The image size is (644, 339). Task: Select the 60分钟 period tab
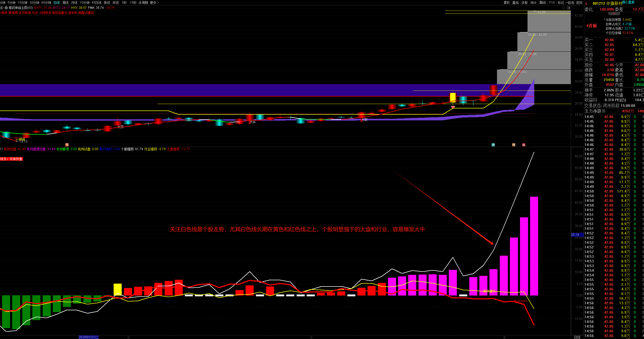pyautogui.click(x=46, y=3)
